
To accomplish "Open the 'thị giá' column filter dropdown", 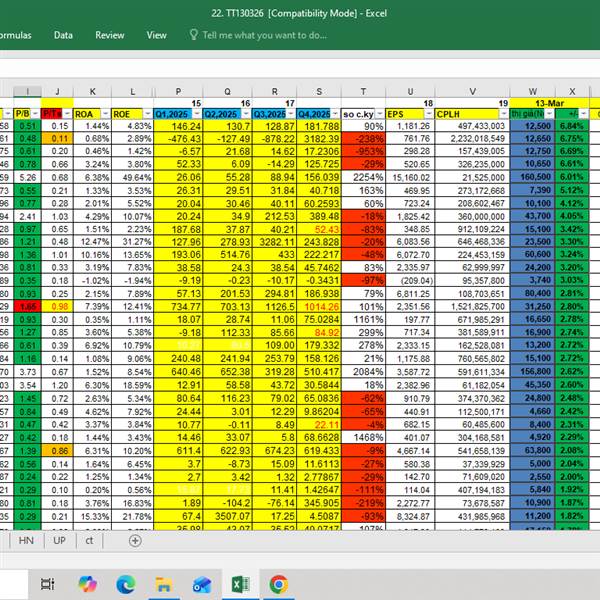I will pos(549,114).
